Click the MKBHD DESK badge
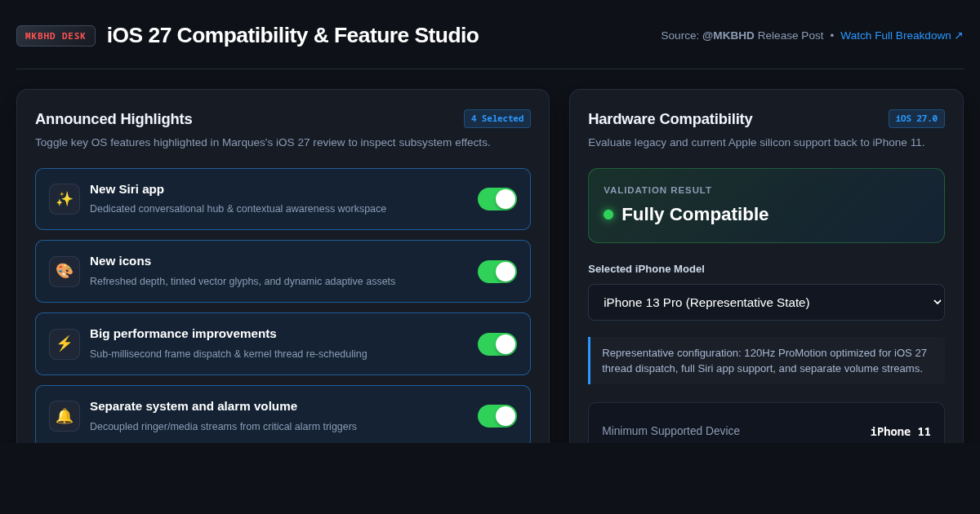This screenshot has height=514, width=980. pos(56,36)
